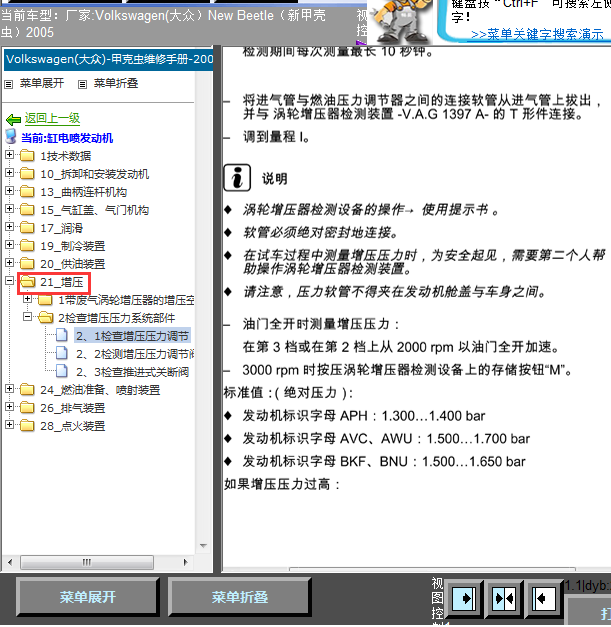The width and height of the screenshot is (611, 627).
Task: Click 菜单折叠 link above tree
Action: point(116,83)
